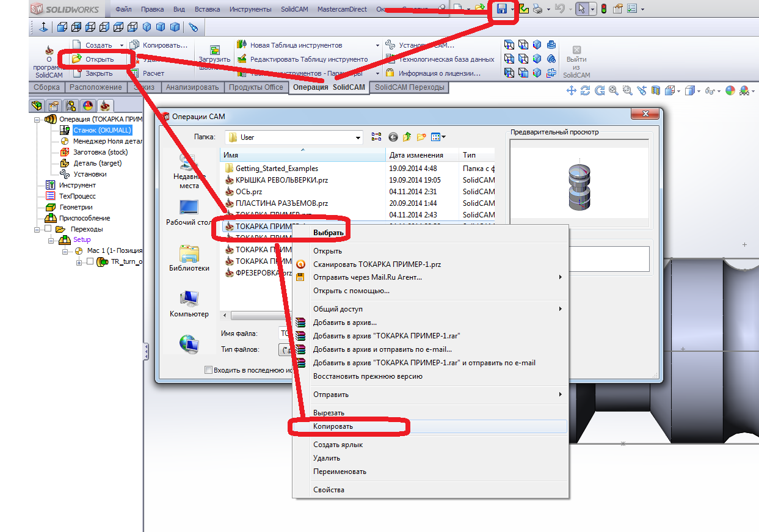The height and width of the screenshot is (532, 759).
Task: Collapse the Операция (ТОКАРКА ПРИМ root node
Action: coord(37,119)
